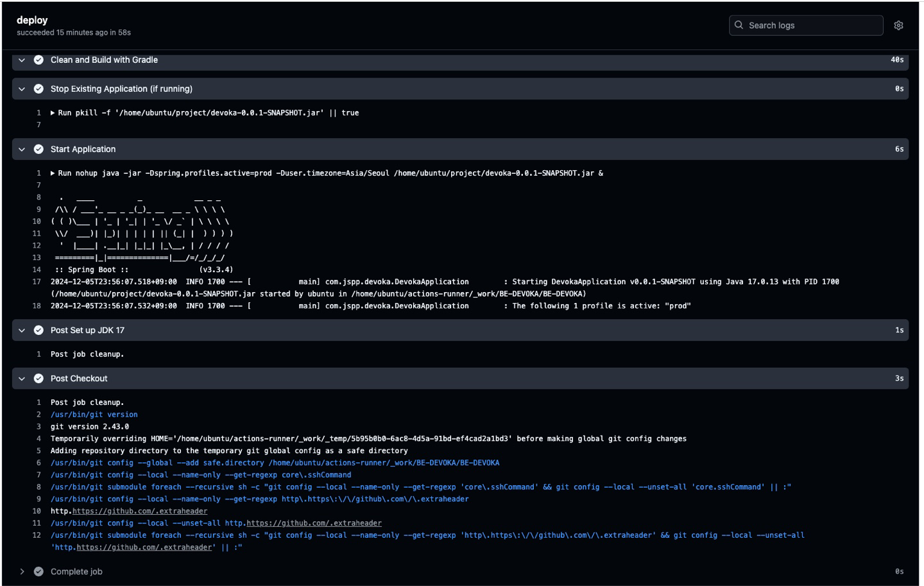Click log line 'The following 1 profile is active'

pos(371,306)
